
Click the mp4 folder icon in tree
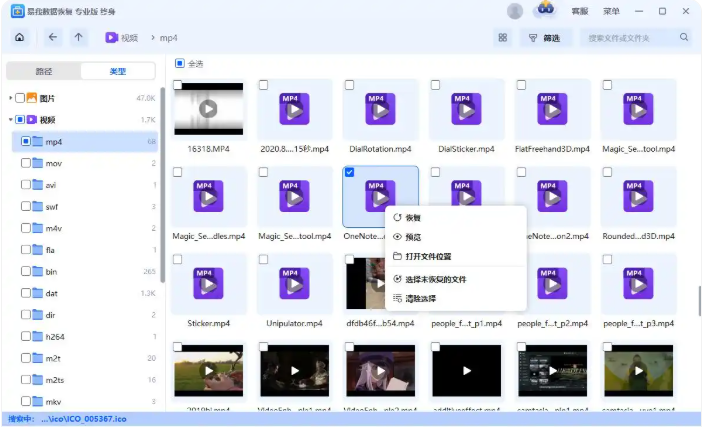tap(38, 141)
